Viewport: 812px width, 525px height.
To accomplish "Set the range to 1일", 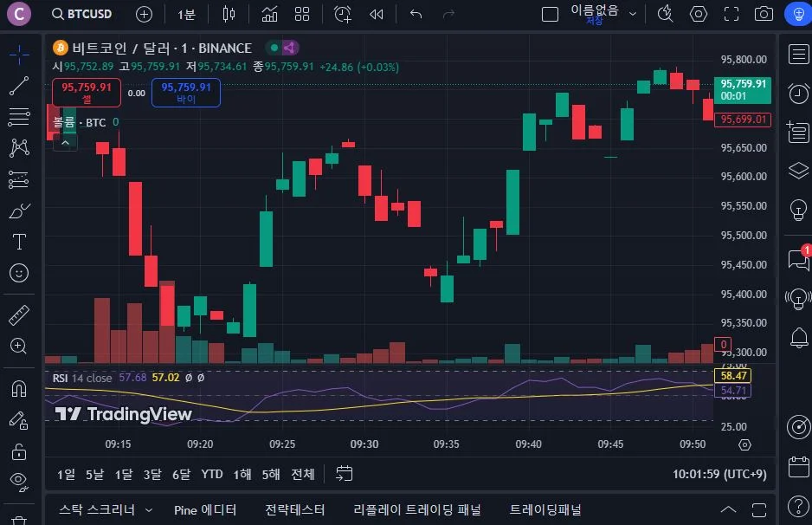I will (x=66, y=474).
